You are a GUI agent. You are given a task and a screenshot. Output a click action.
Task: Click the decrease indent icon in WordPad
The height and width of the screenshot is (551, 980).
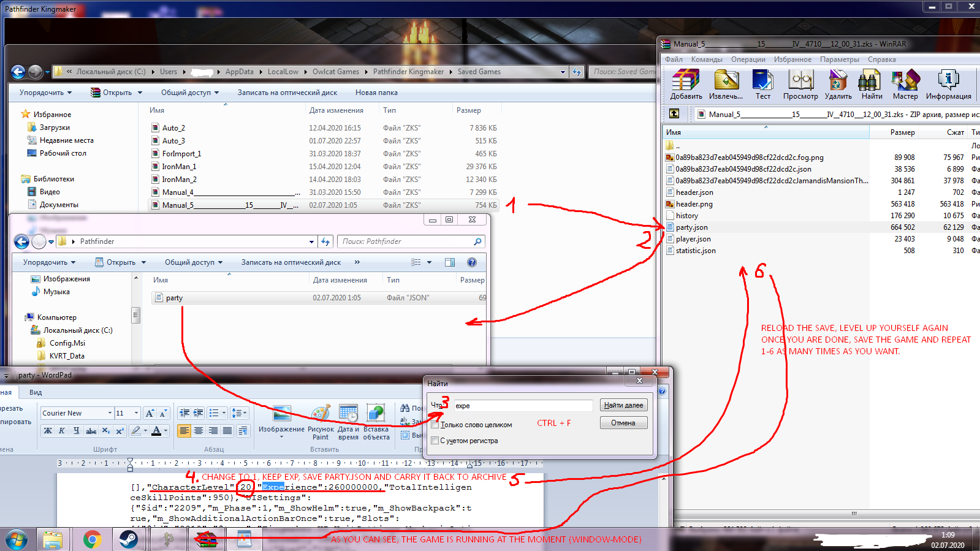[x=184, y=413]
